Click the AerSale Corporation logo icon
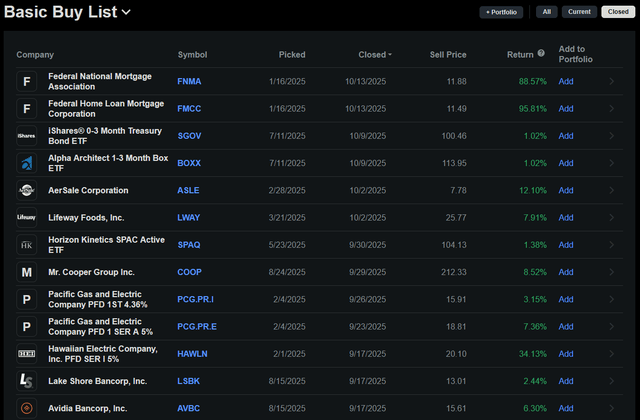This screenshot has height=420, width=640. tap(27, 190)
